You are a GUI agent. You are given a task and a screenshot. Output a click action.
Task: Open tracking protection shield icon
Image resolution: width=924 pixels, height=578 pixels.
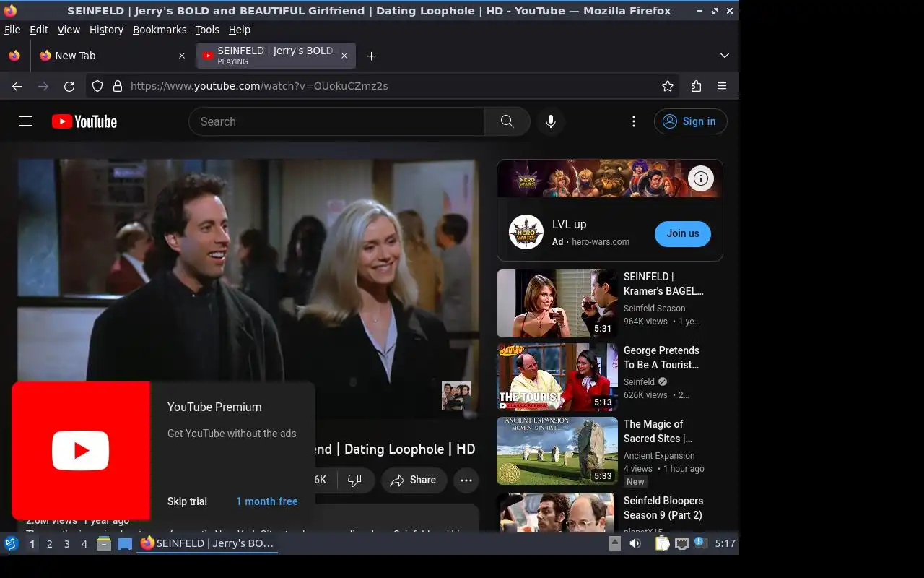coord(98,86)
